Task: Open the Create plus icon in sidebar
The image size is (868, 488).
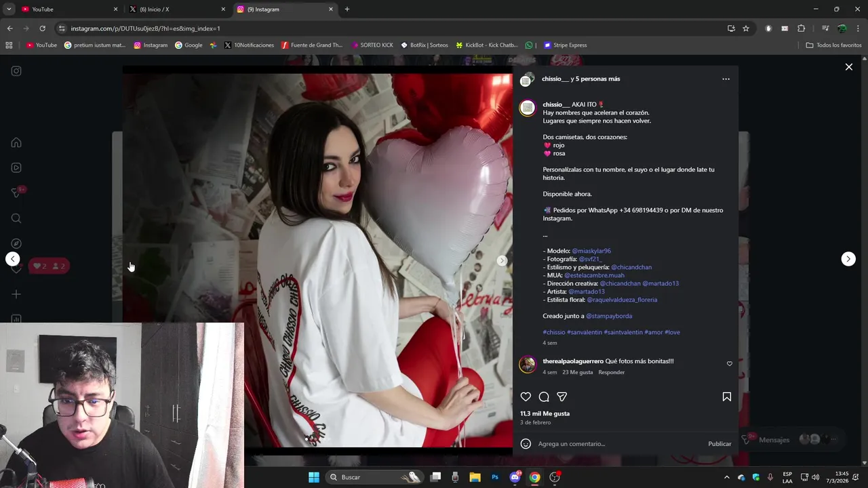Action: pos(16,294)
